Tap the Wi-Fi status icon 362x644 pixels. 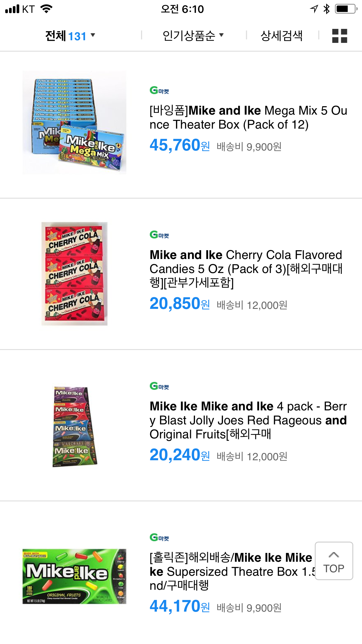pos(47,9)
